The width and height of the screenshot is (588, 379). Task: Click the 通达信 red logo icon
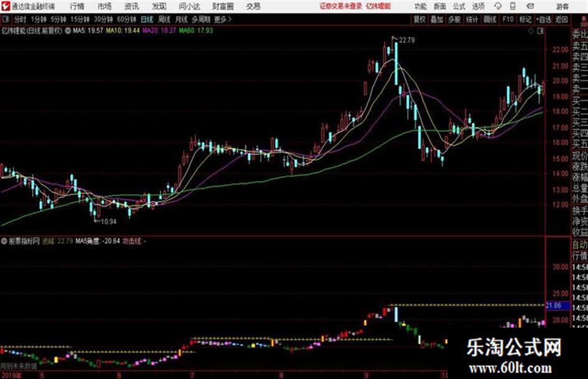[5, 6]
